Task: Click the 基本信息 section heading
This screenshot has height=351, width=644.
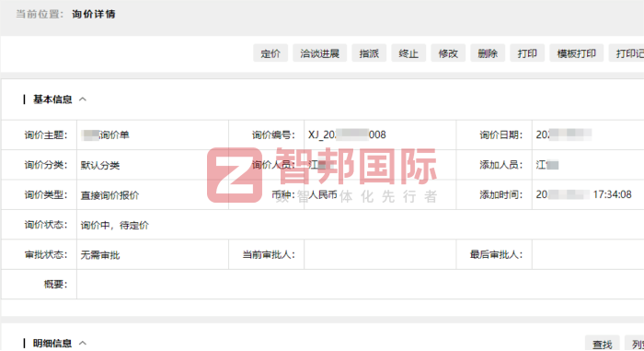Action: point(52,99)
